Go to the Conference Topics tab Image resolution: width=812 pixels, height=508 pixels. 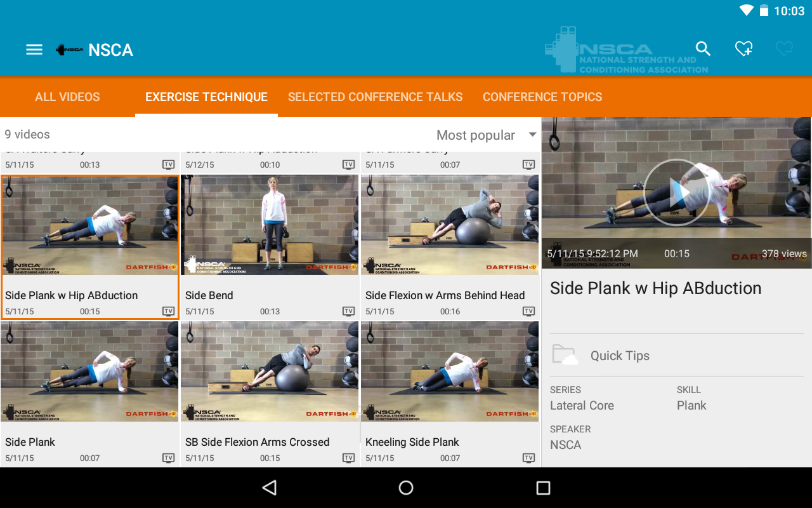pos(542,97)
